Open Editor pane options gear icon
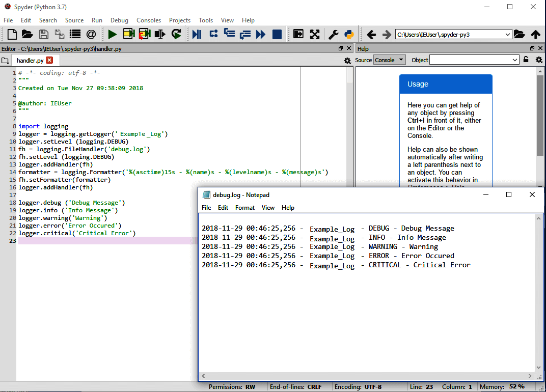The width and height of the screenshot is (546, 392). click(347, 61)
